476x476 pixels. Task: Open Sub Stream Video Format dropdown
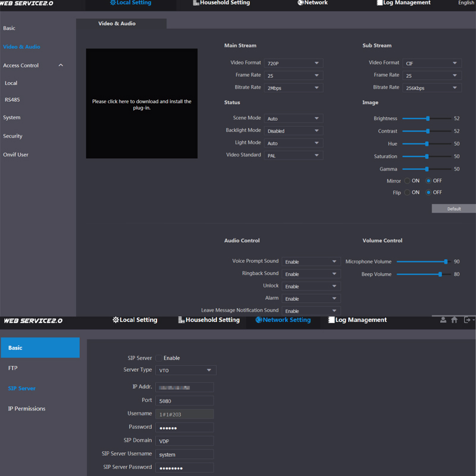click(x=432, y=63)
